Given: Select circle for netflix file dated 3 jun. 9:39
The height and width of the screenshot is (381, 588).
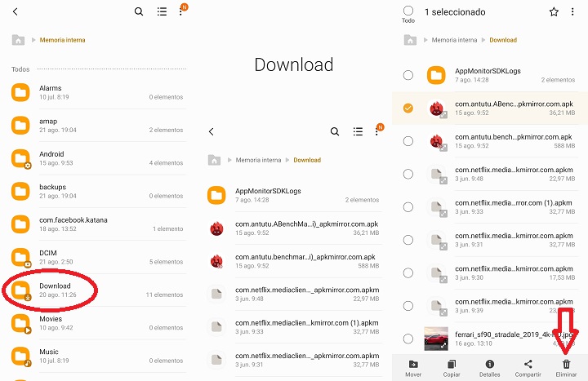Looking at the screenshot, I should tap(408, 306).
